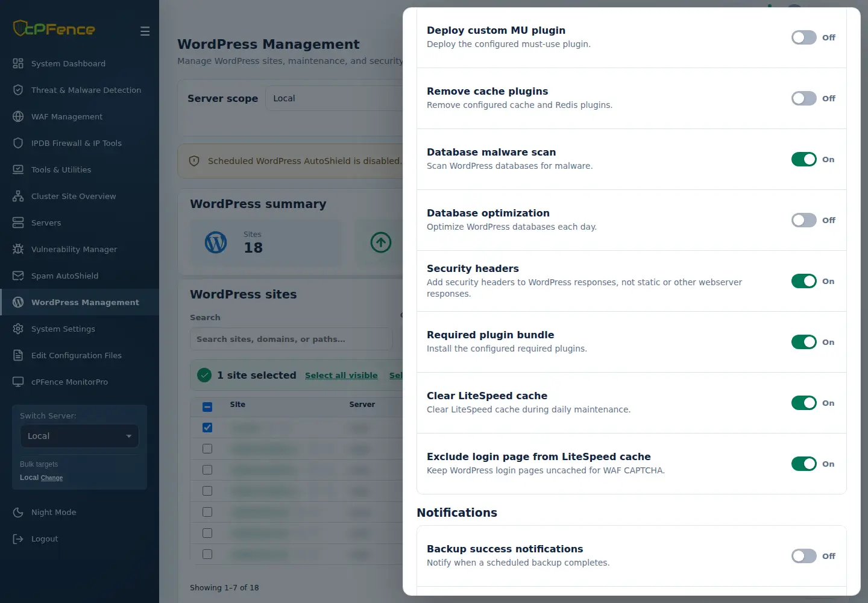Viewport: 868px width, 603px height.
Task: Click the WordPress Management sidebar icon
Action: point(18,302)
